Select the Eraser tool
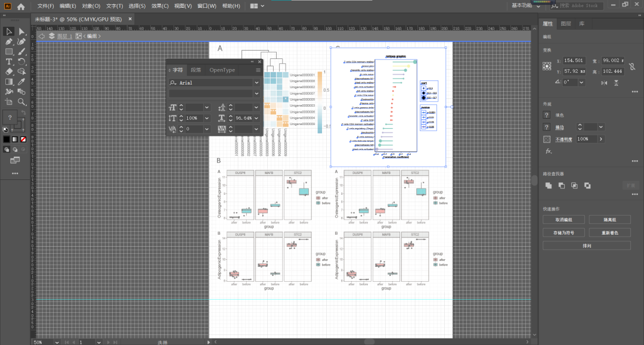This screenshot has width=644, height=345. click(8, 72)
